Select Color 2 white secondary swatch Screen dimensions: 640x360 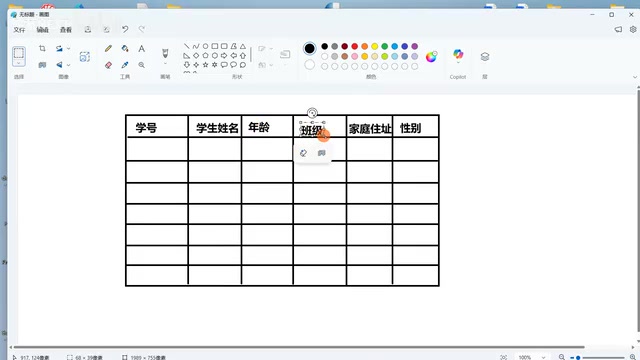pyautogui.click(x=309, y=64)
